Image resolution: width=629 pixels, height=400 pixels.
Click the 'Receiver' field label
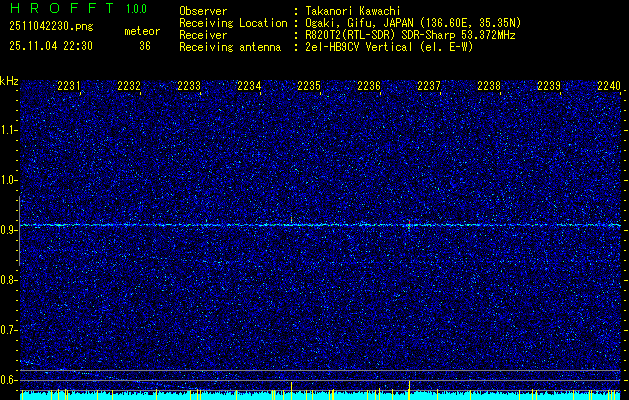(203, 35)
